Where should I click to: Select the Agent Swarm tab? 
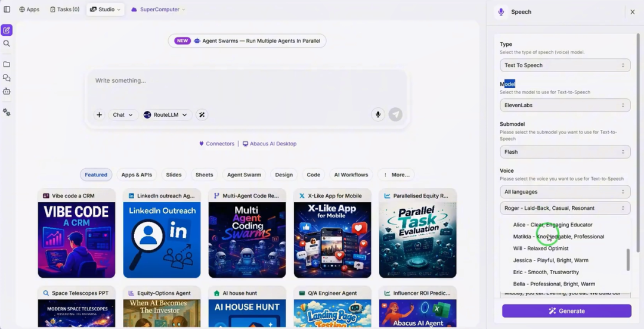click(x=244, y=175)
